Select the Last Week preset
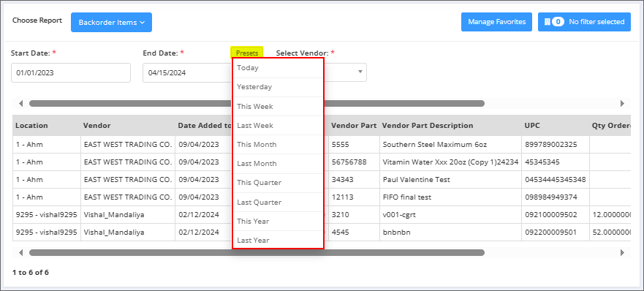 point(278,125)
